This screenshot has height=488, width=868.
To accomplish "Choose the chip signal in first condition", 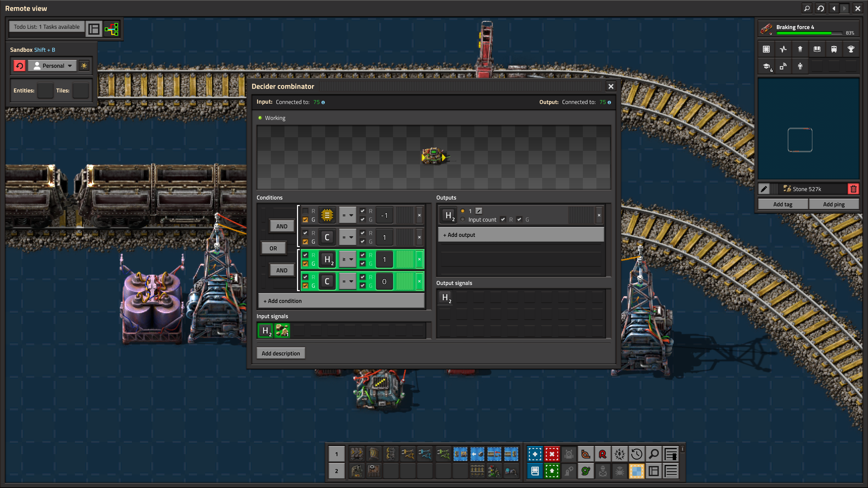I will point(327,215).
